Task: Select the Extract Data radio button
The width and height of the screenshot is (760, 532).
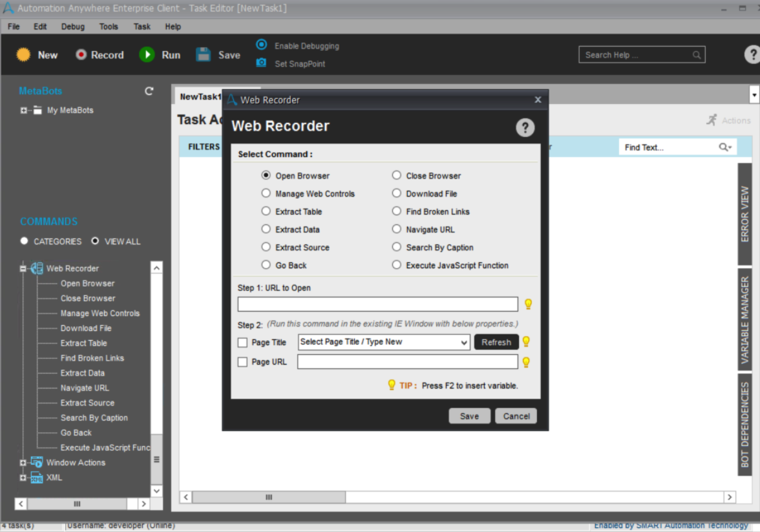Action: pyautogui.click(x=266, y=229)
